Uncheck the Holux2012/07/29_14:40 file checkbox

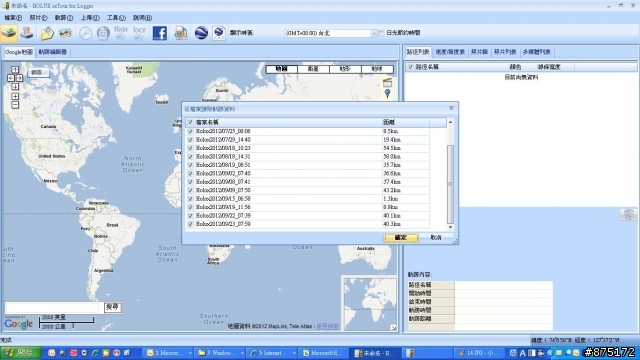190,140
